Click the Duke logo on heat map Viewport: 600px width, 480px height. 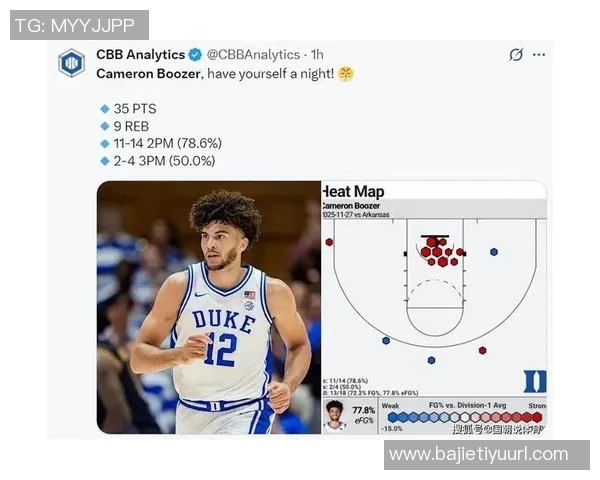[534, 381]
